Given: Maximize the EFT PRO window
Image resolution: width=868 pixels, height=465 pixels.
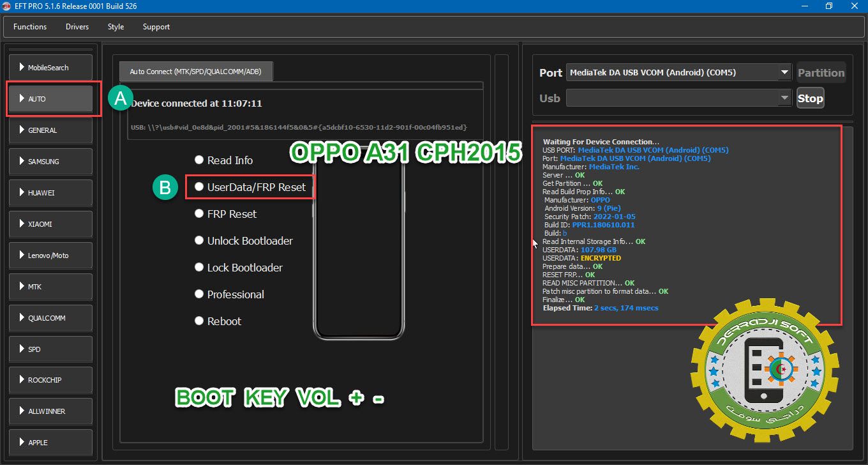Looking at the screenshot, I should click(x=828, y=6).
